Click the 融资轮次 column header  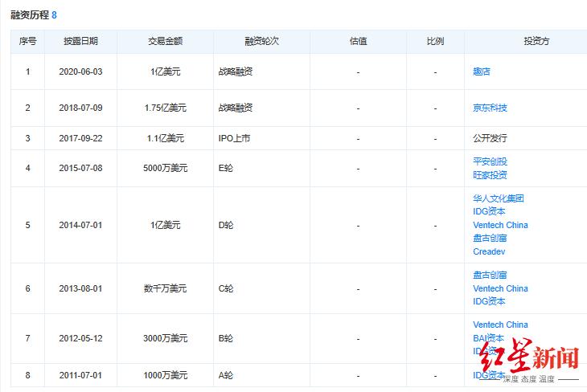(x=261, y=41)
